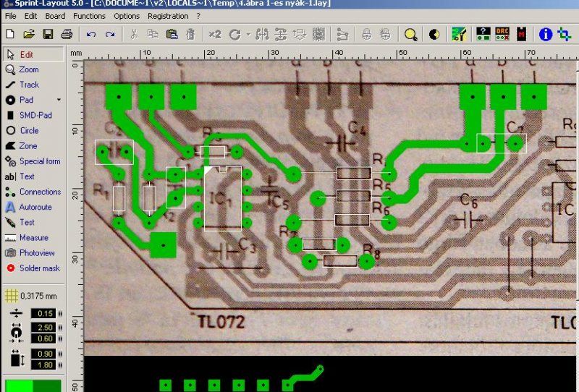The image size is (579, 392).
Task: Click the Cut scissors icon
Action: tap(134, 34)
